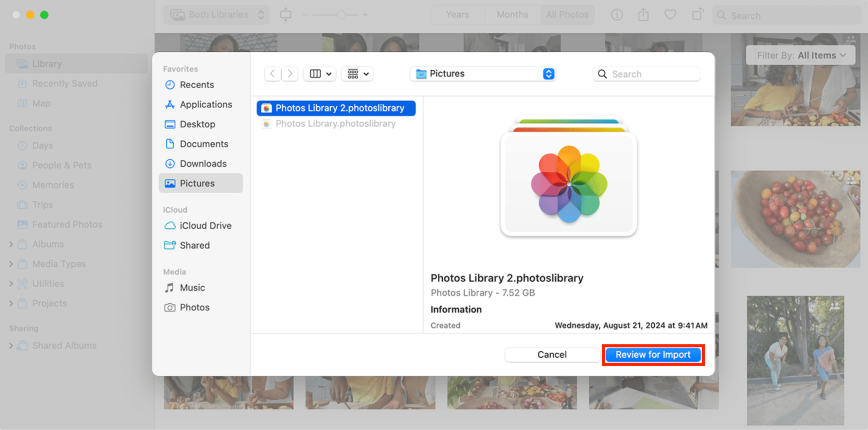Viewport: 868px width, 430px height.
Task: Click the Favorites heart icon
Action: coord(670,14)
